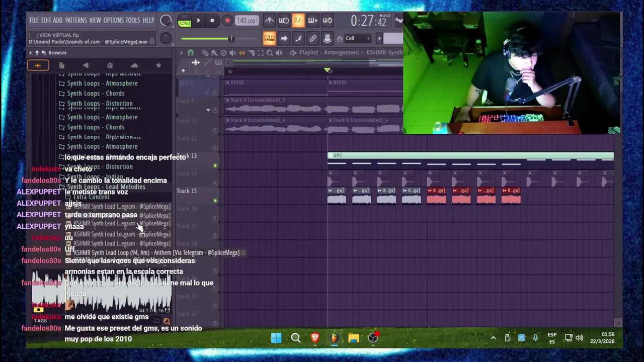Click the Browser up-arrow collapse icon
Viewport: 644px width, 362px height.
click(x=37, y=53)
